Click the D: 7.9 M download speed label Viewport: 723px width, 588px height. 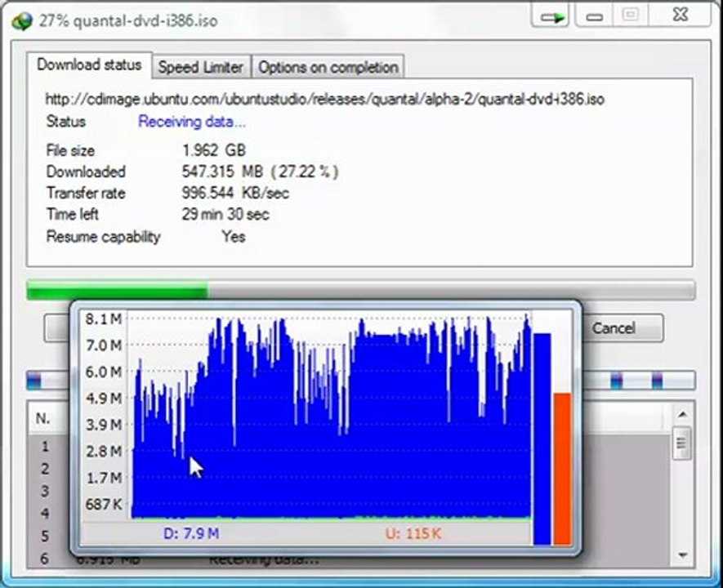(191, 533)
